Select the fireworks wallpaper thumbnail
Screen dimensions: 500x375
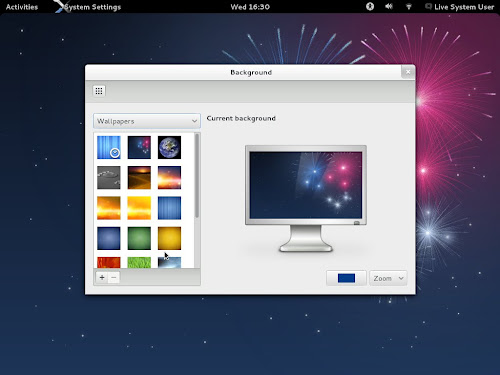139,147
